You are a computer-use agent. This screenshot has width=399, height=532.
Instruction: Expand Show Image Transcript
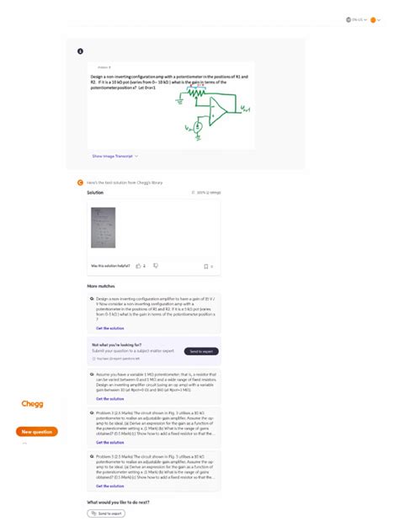pyautogui.click(x=115, y=156)
